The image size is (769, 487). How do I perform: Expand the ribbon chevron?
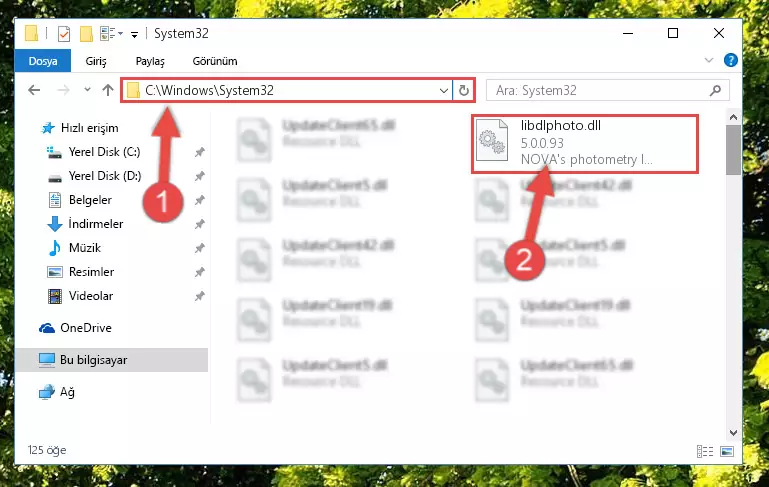[x=709, y=60]
